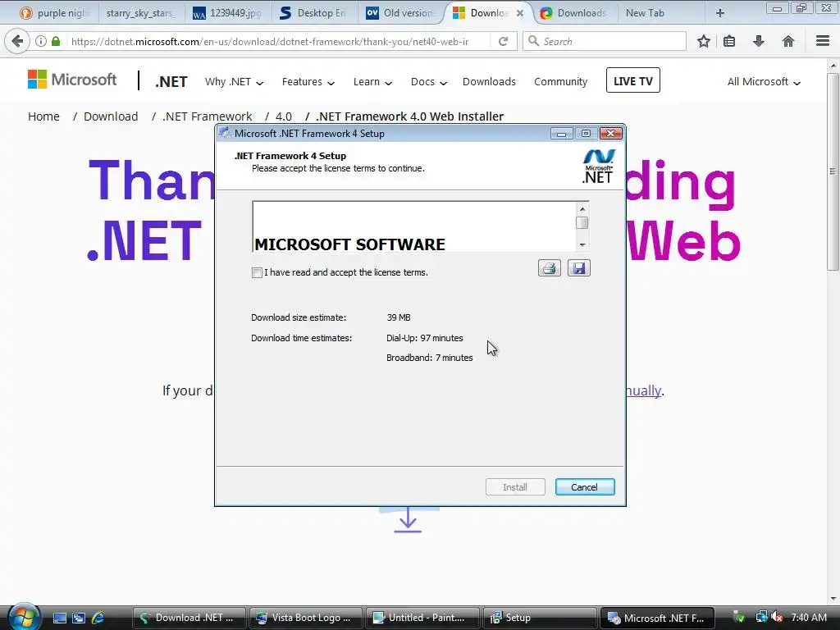Switch to the Desktop En tab
The height and width of the screenshot is (630, 840).
[314, 13]
